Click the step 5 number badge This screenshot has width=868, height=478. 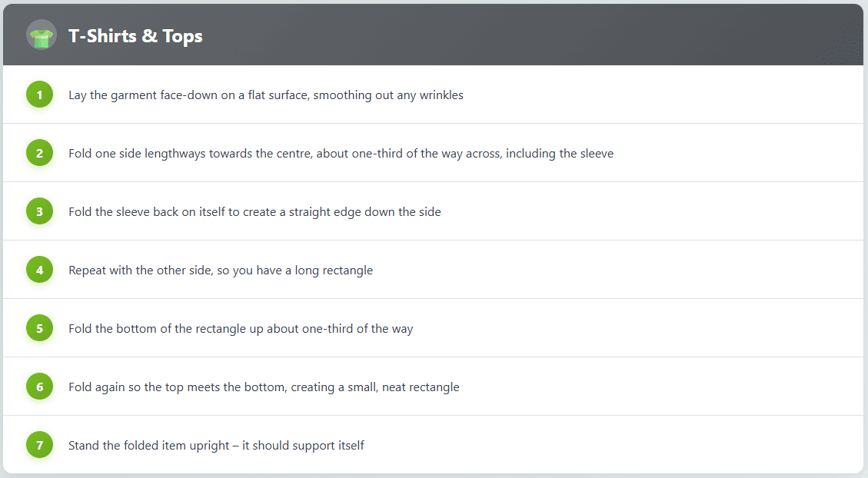tap(39, 329)
